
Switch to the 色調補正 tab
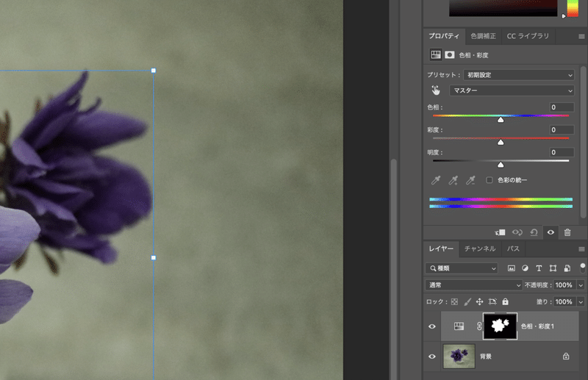(x=483, y=36)
